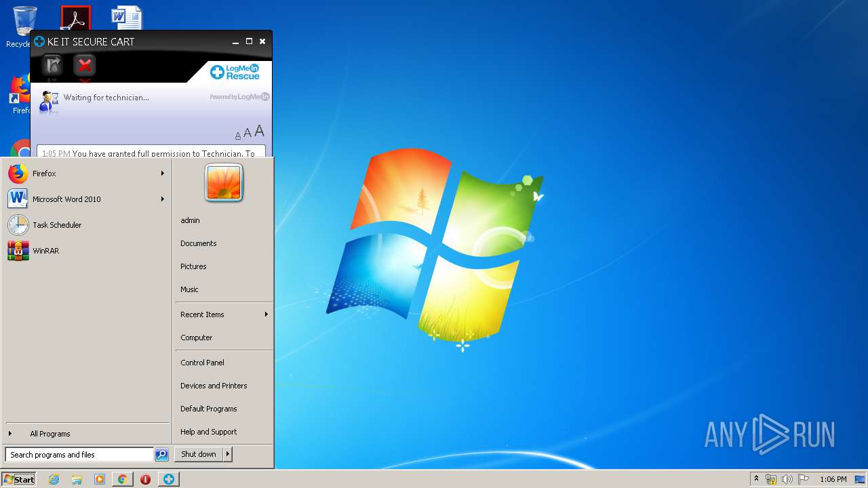
Task: Open shut down options arrow
Action: click(x=228, y=454)
